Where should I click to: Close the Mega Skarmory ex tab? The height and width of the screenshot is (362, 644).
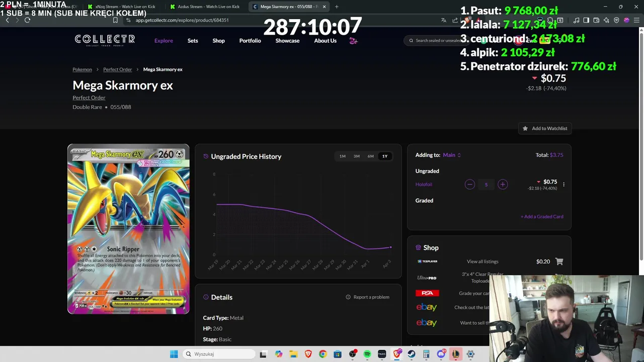coord(324,7)
